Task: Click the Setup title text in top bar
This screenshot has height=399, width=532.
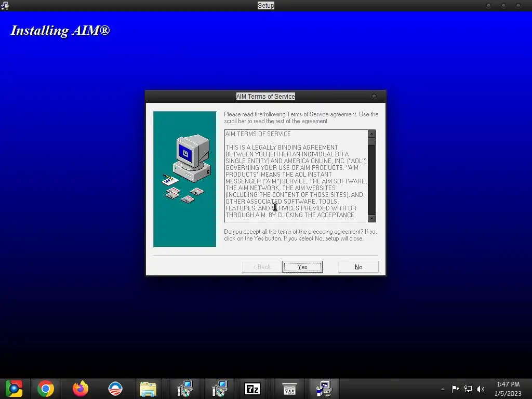Action: (x=265, y=5)
